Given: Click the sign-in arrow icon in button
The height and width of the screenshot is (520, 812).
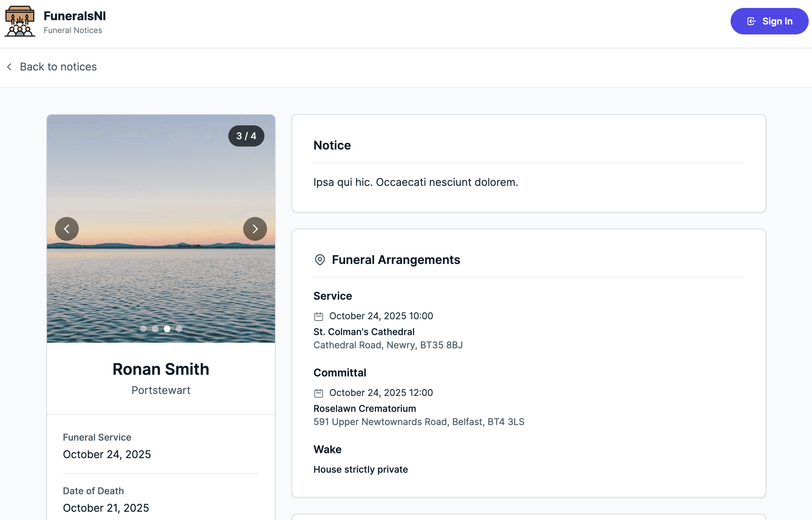Looking at the screenshot, I should click(751, 21).
